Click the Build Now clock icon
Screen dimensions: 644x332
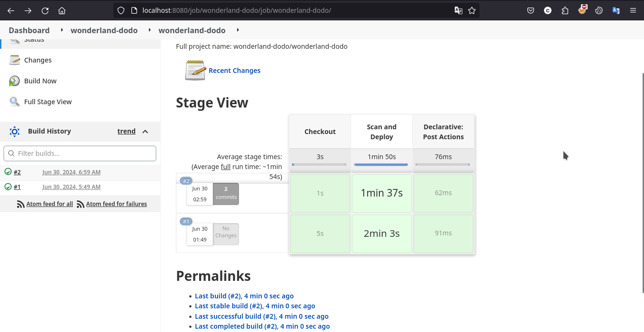click(15, 81)
